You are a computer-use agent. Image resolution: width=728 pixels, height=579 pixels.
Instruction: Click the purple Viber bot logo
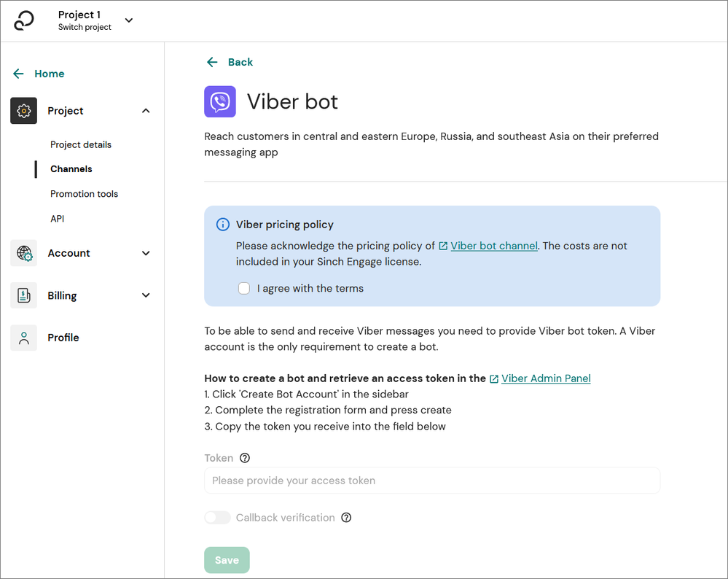pos(220,101)
